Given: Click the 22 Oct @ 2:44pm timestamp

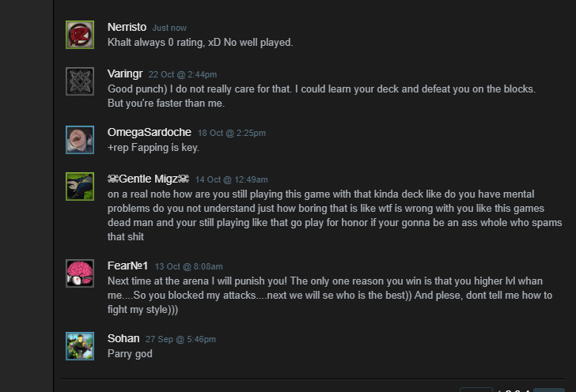Looking at the screenshot, I should (183, 74).
